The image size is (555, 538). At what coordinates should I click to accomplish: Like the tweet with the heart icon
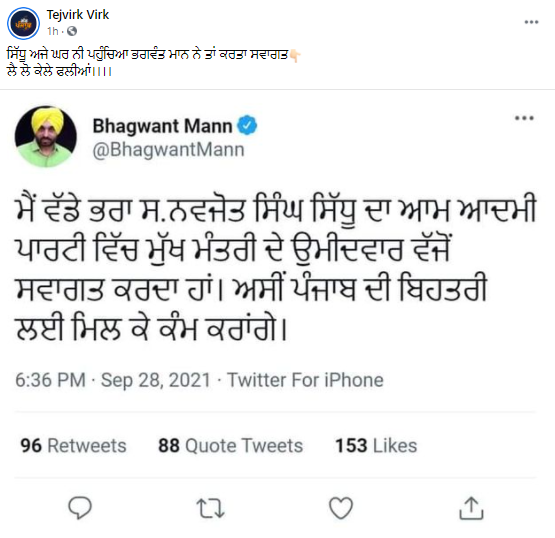pos(341,508)
